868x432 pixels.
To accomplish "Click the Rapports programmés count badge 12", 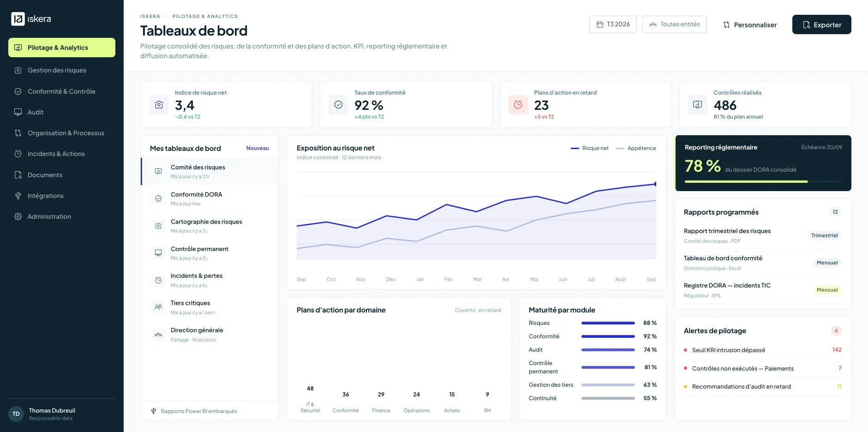I will [x=835, y=212].
